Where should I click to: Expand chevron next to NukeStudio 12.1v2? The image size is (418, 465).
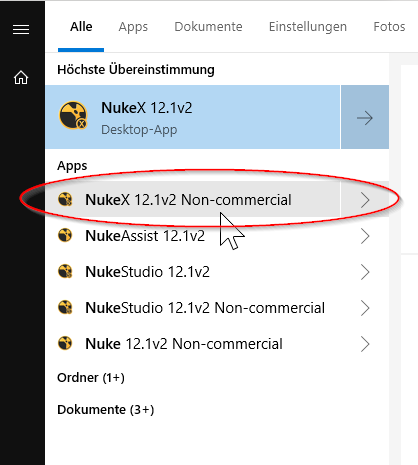pyautogui.click(x=365, y=272)
